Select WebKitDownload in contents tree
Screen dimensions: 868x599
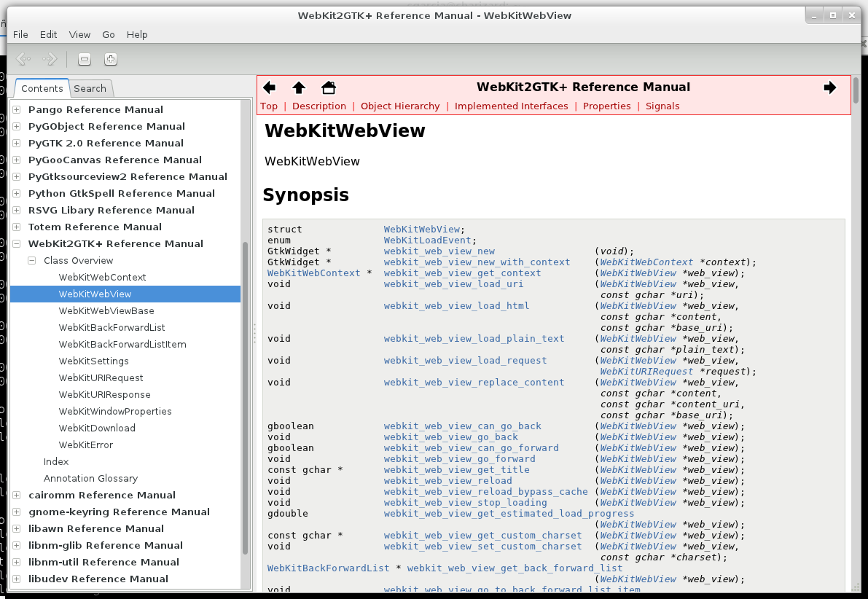pos(97,428)
